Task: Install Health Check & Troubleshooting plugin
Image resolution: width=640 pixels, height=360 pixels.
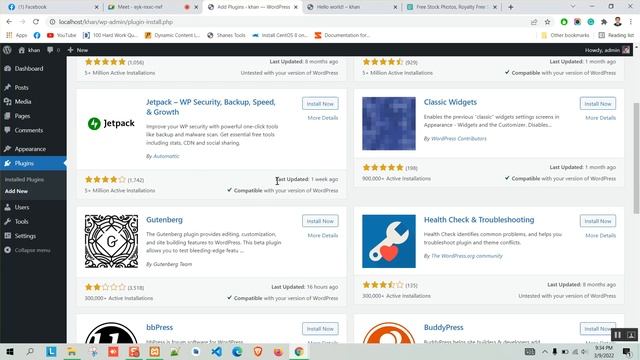Action: pos(598,221)
